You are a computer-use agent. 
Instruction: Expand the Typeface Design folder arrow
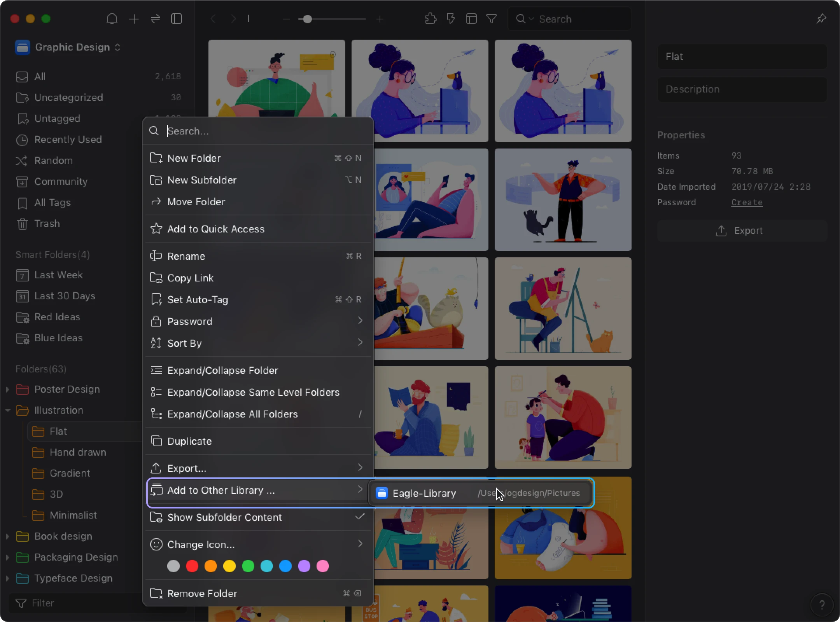(7, 578)
